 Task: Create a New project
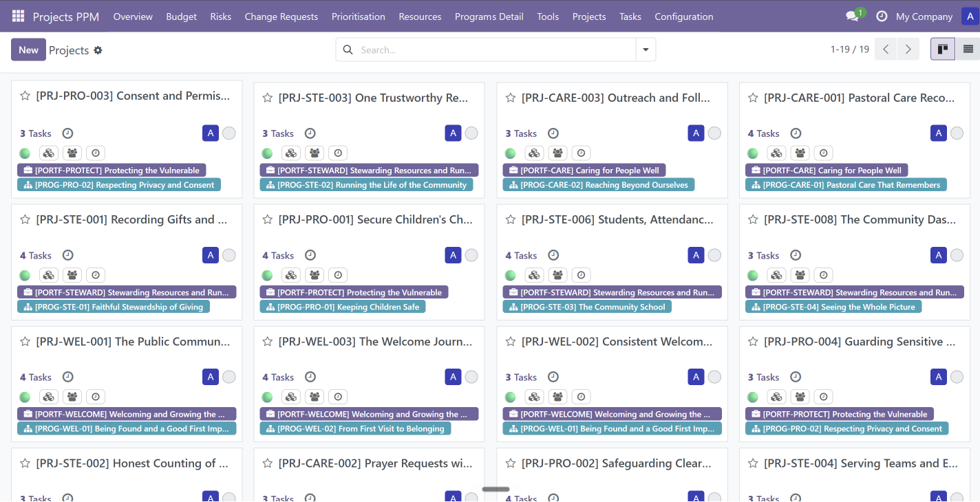tap(28, 50)
